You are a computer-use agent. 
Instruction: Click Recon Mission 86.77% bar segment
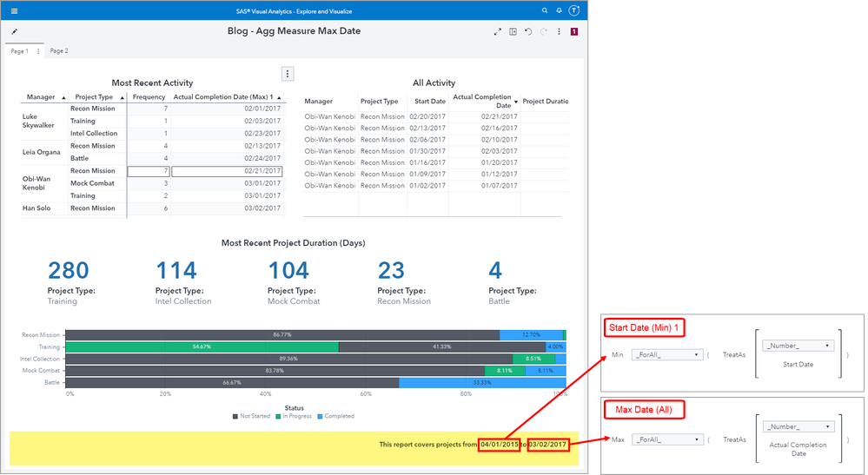pyautogui.click(x=282, y=335)
